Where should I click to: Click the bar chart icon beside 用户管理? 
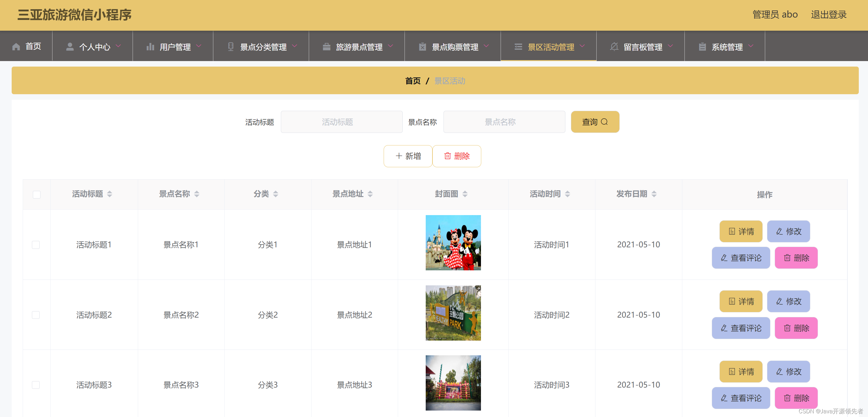click(150, 46)
